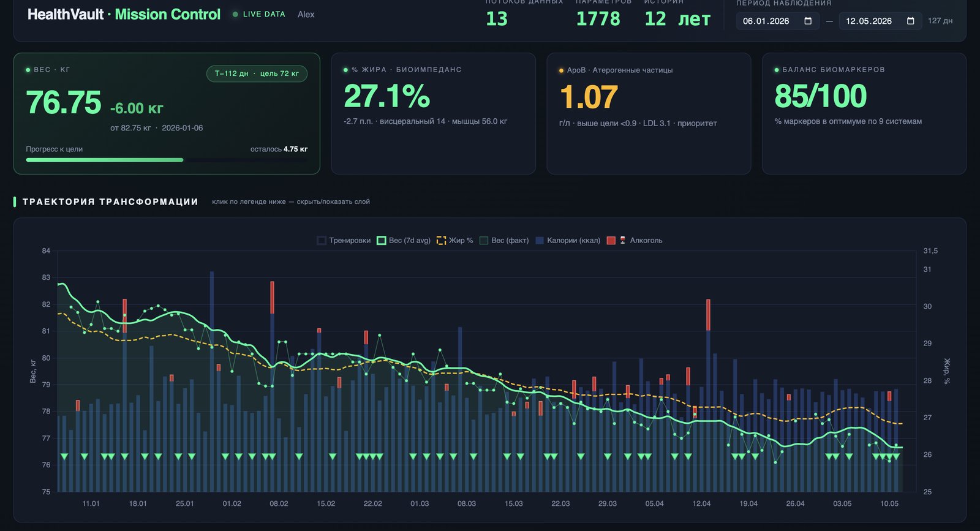The width and height of the screenshot is (980, 531).
Task: Click the period length '127 дн'
Action: [x=940, y=21]
